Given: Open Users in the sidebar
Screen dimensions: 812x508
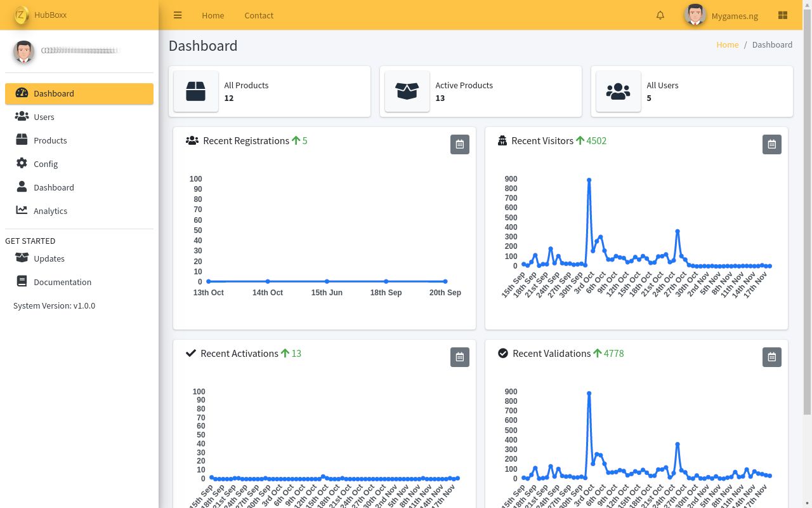Looking at the screenshot, I should tap(44, 117).
